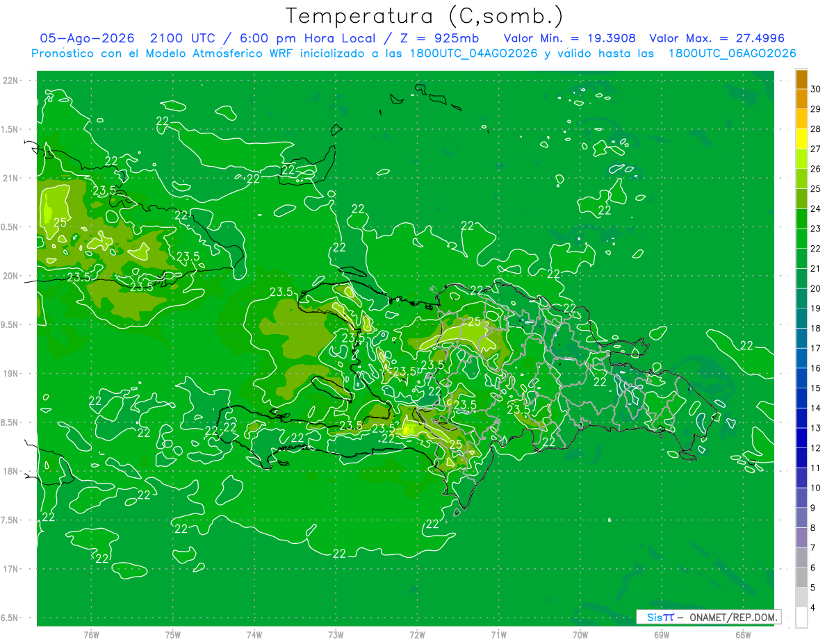Click the '22' contour label east of 68W
Image resolution: width=834 pixels, height=644 pixels.
pyautogui.click(x=747, y=345)
